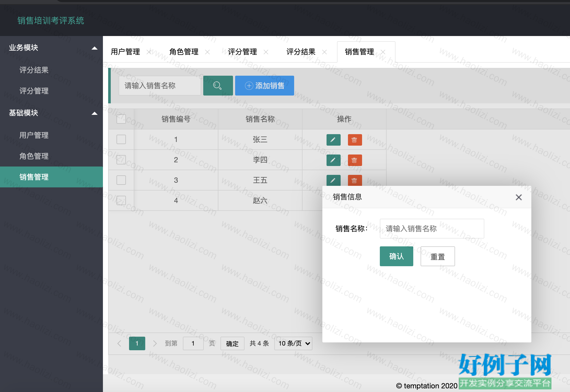The height and width of the screenshot is (392, 570).
Task: Go to previous page arrow
Action: coord(119,343)
